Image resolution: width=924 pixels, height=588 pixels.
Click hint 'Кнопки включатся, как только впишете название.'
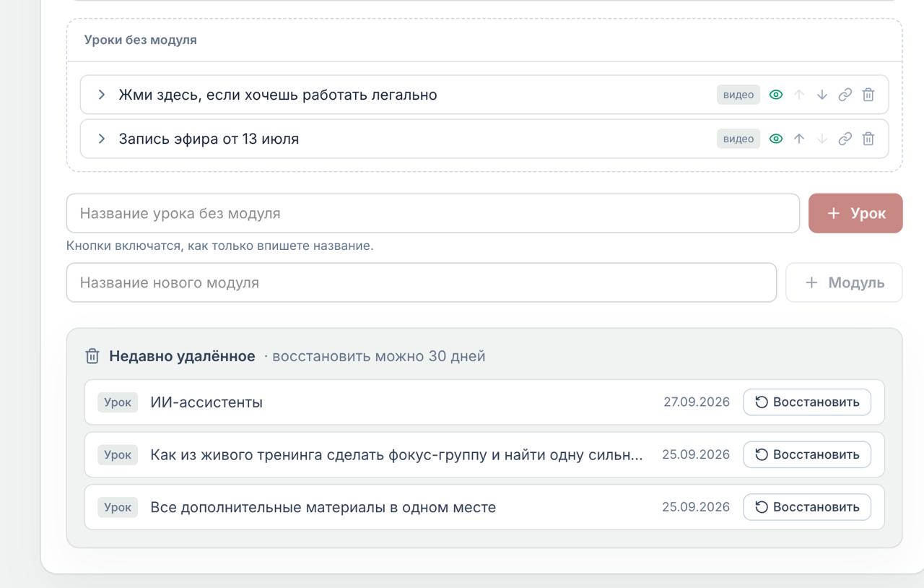(220, 246)
